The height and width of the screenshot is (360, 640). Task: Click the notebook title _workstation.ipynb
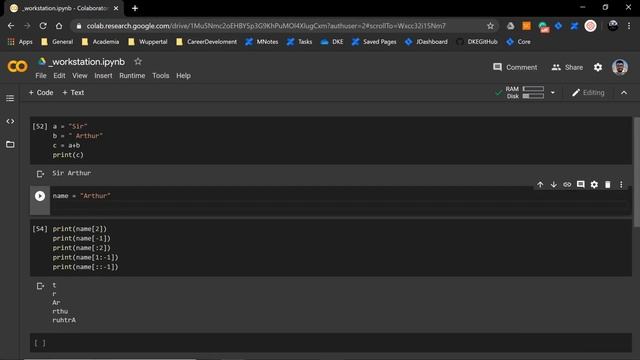[87, 62]
